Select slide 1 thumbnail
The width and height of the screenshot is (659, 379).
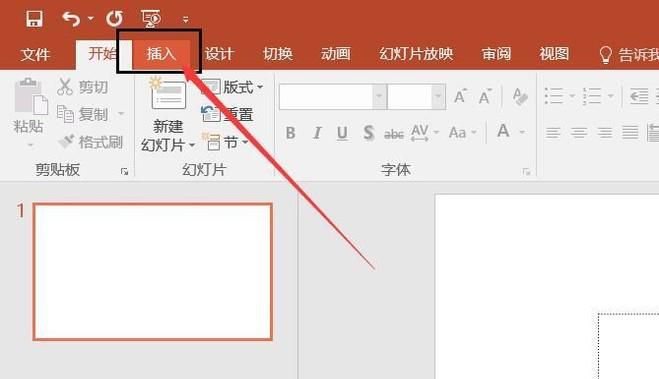(x=153, y=272)
